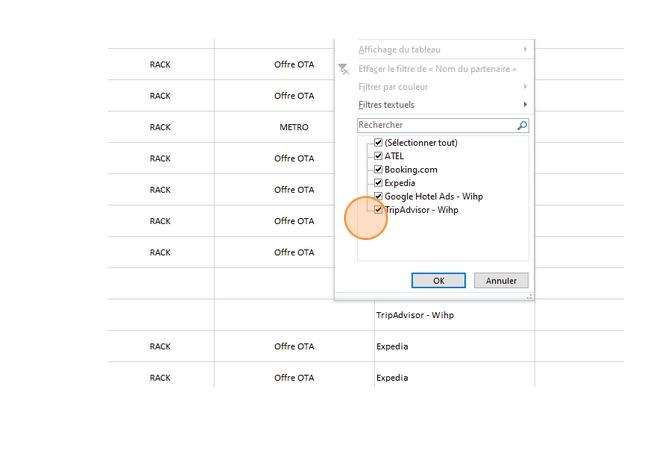The image size is (654, 452).
Task: Open Affichage du tableau submenu arrow
Action: (525, 49)
